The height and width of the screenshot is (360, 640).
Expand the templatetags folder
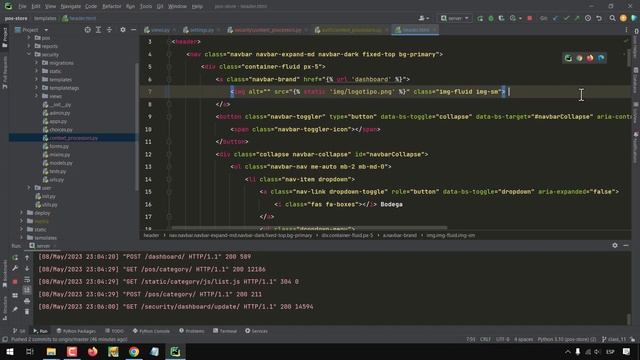[x=36, y=88]
